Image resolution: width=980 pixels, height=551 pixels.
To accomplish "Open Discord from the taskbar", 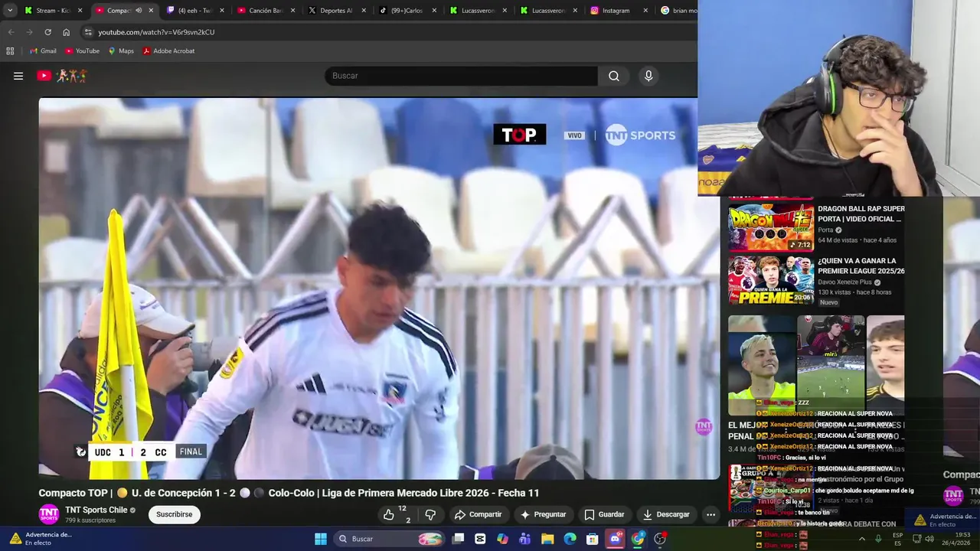I will click(615, 539).
